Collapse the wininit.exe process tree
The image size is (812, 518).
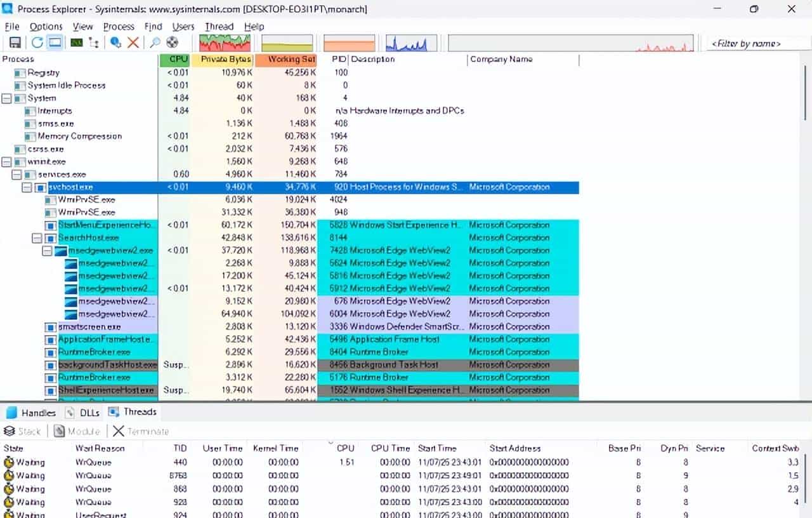pos(6,162)
